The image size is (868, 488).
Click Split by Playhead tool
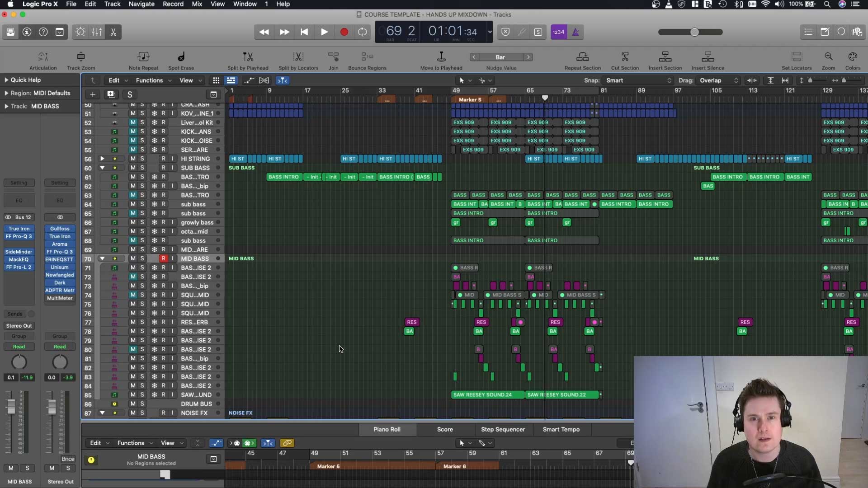tap(248, 61)
